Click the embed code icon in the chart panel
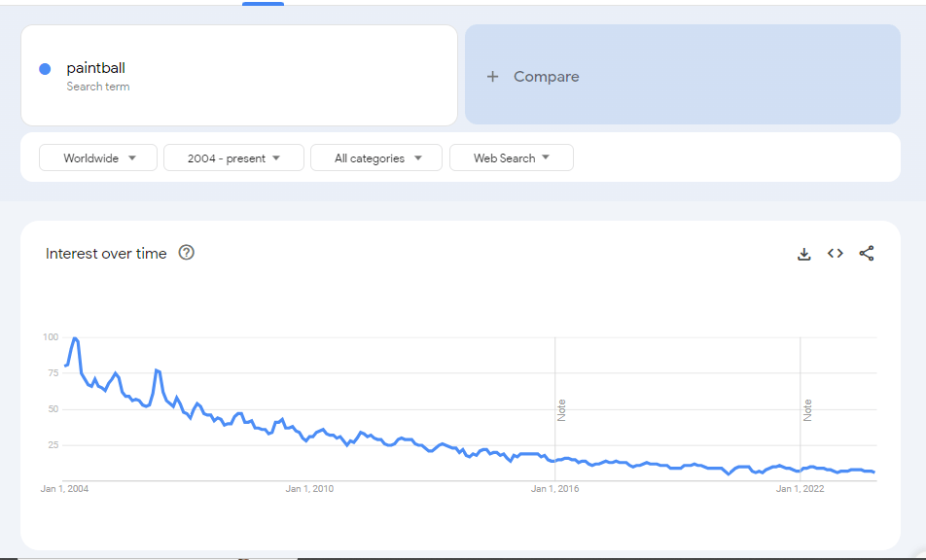 (x=835, y=253)
